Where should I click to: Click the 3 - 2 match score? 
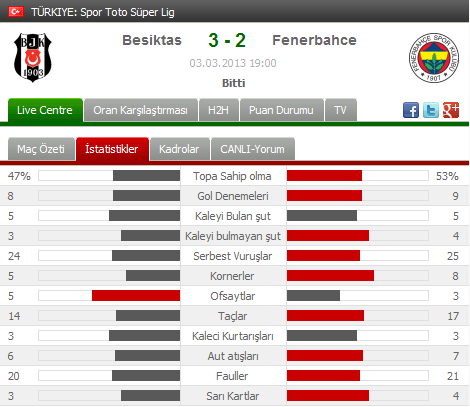tap(227, 40)
